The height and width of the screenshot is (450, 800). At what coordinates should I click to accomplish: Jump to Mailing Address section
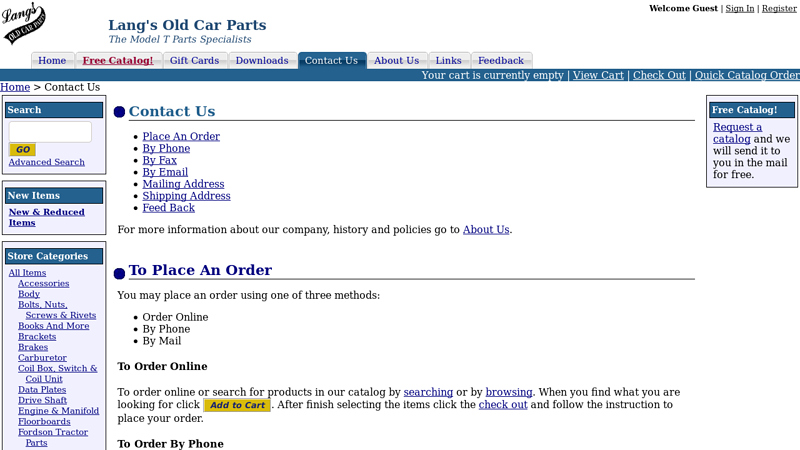[x=183, y=184]
